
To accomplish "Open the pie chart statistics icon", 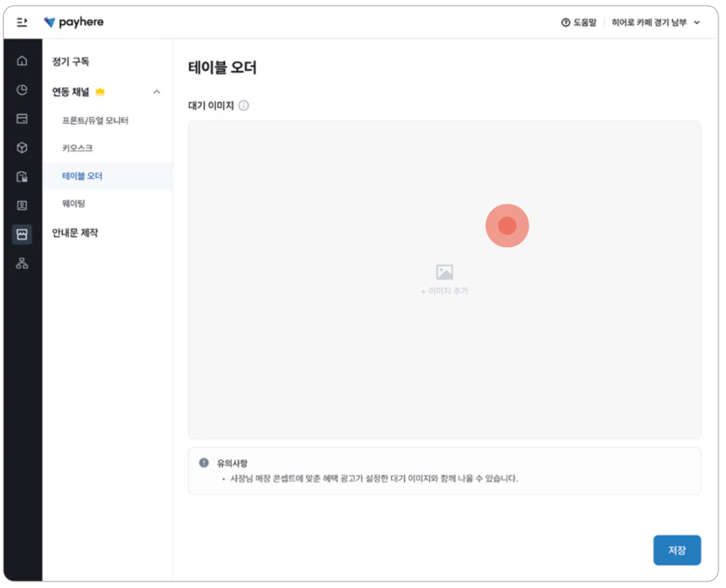I will [x=22, y=90].
